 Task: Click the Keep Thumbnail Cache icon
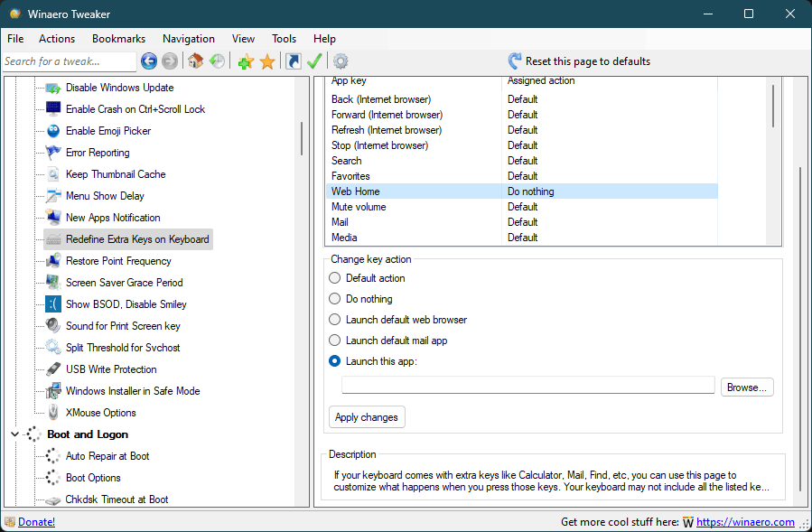(x=52, y=174)
